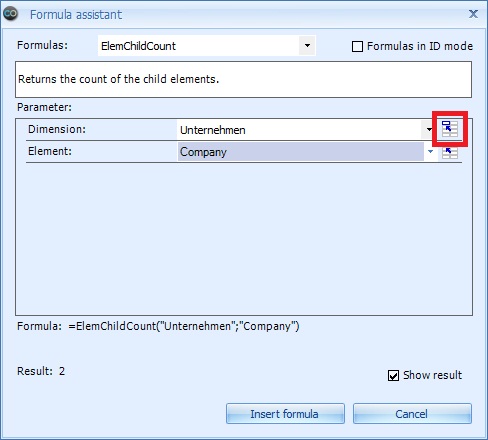488x440 pixels.
Task: Open the Formulas dropdown arrow
Action: pos(307,46)
